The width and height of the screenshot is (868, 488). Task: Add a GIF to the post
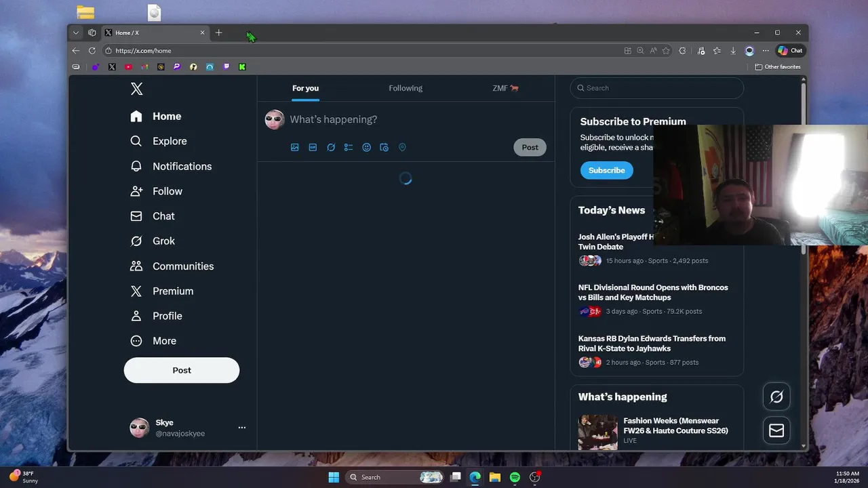(x=313, y=147)
